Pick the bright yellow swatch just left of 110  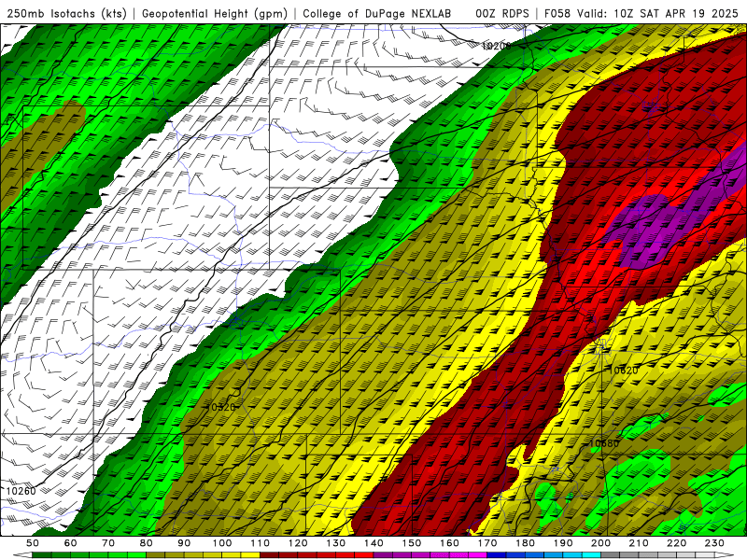click(250, 555)
